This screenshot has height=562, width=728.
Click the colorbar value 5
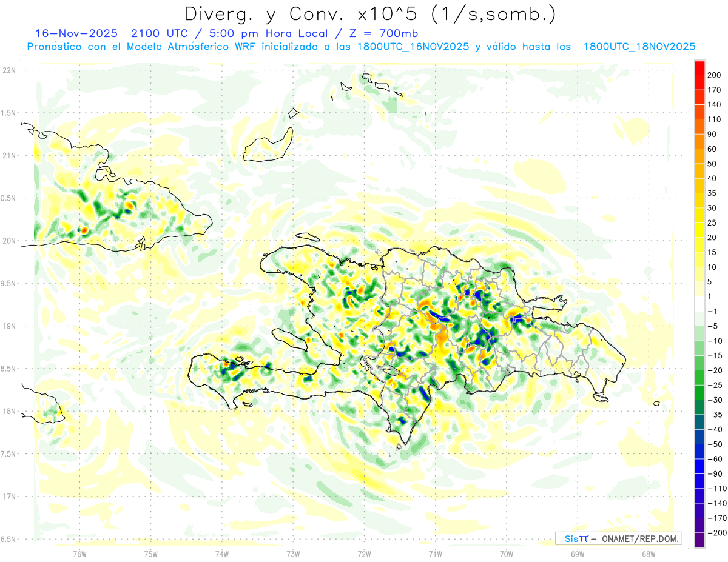click(x=710, y=282)
